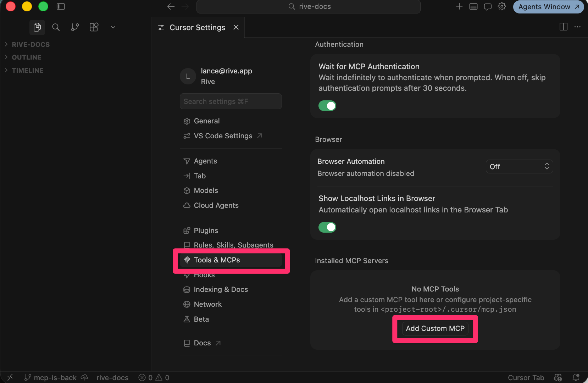588x383 pixels.
Task: Click Cursor Tab status bar item
Action: point(526,378)
